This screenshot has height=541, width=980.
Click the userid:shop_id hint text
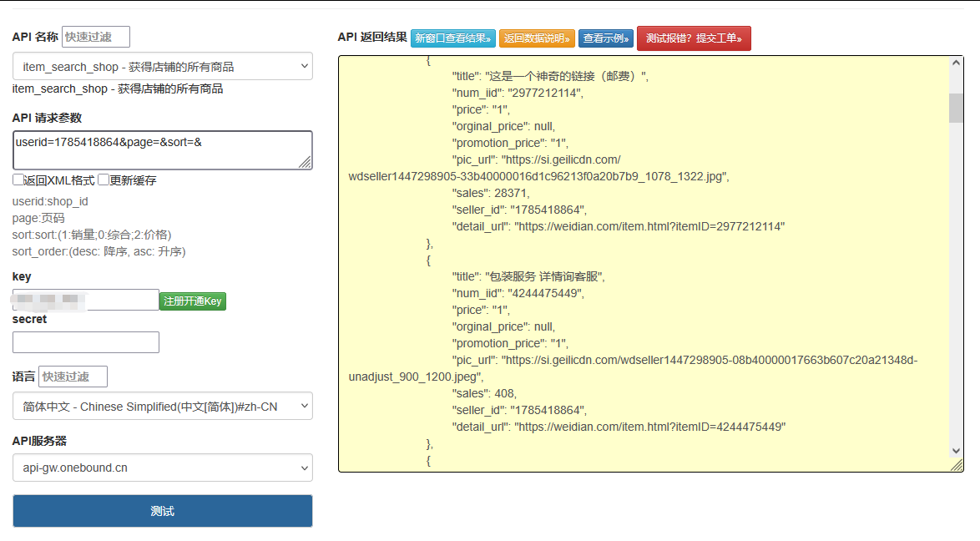[x=50, y=201]
